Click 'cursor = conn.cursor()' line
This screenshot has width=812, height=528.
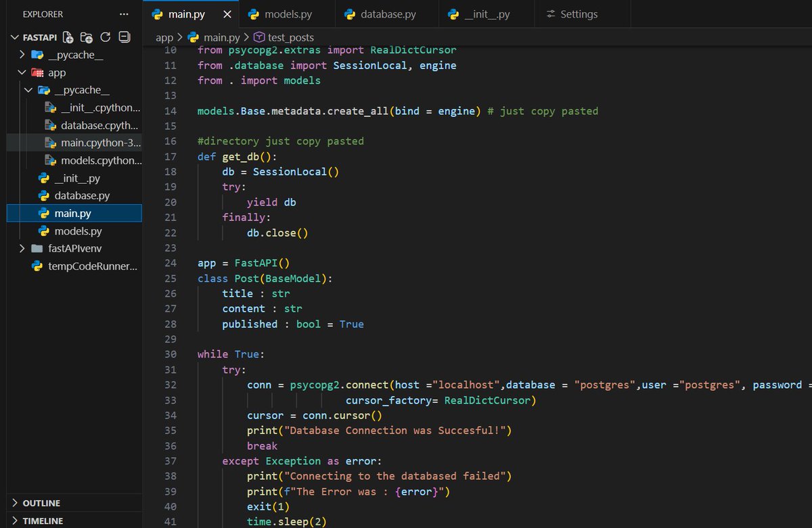tap(315, 415)
